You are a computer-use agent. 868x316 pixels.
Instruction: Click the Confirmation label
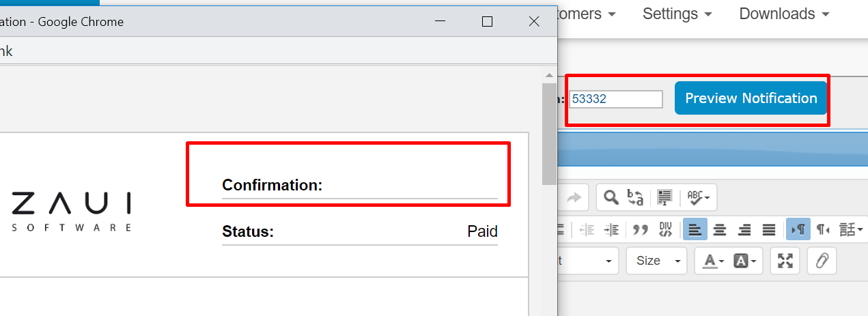coord(272,185)
